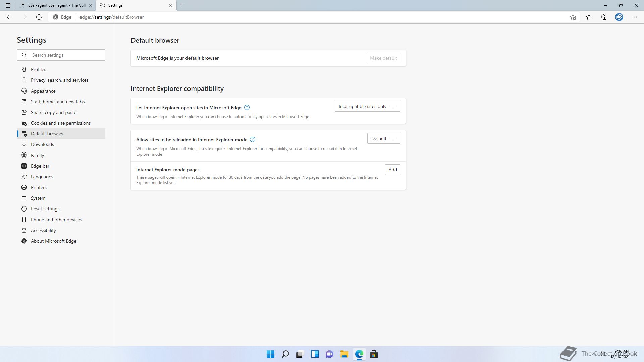Open Downloads settings
This screenshot has height=362, width=644.
click(61, 144)
